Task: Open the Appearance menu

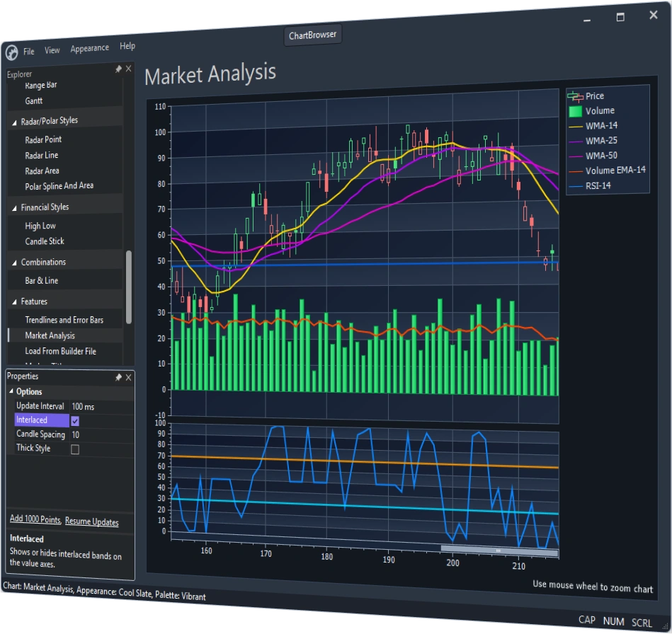Action: [x=89, y=48]
